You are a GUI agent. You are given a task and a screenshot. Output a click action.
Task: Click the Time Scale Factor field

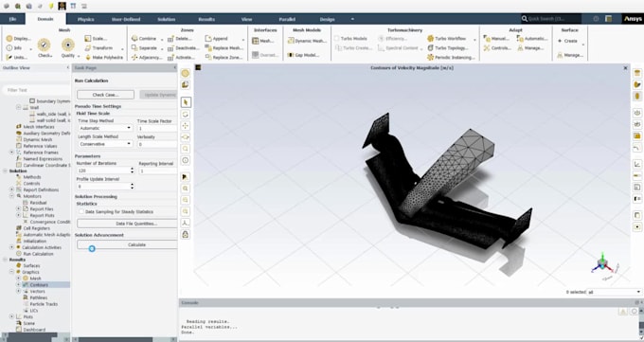pos(157,128)
